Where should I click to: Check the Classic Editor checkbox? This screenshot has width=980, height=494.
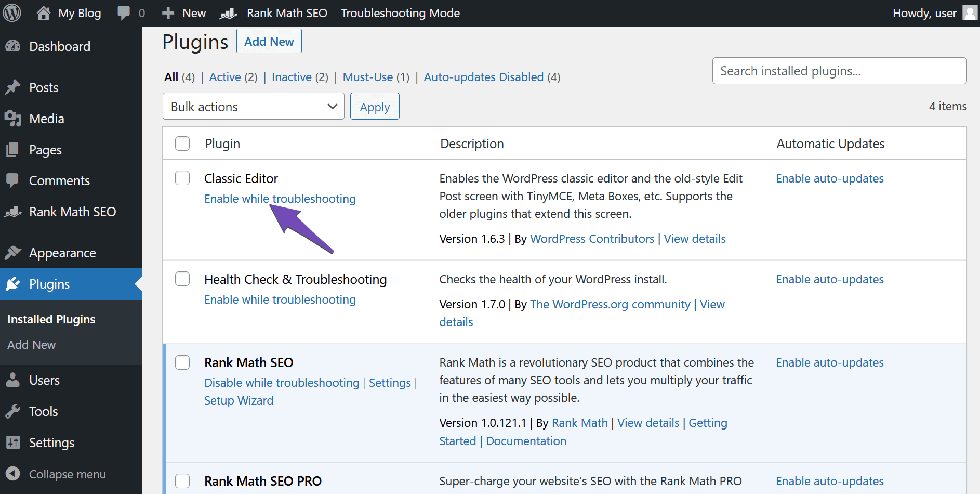pos(182,178)
